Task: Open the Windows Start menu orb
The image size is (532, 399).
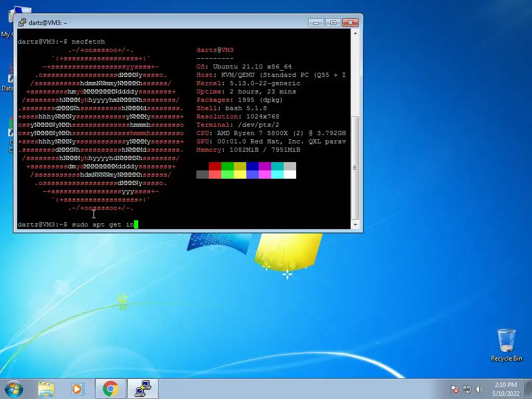Action: coord(14,389)
